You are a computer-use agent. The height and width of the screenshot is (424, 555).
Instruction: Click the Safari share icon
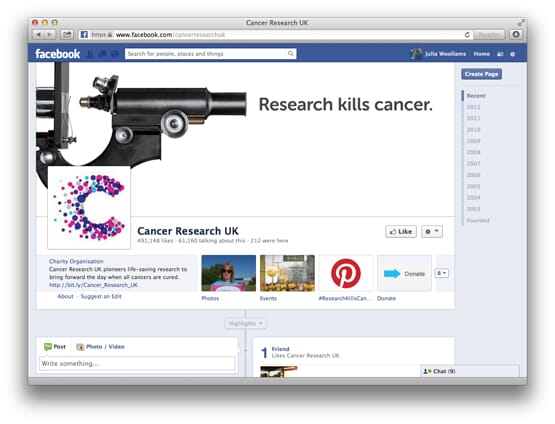click(67, 34)
